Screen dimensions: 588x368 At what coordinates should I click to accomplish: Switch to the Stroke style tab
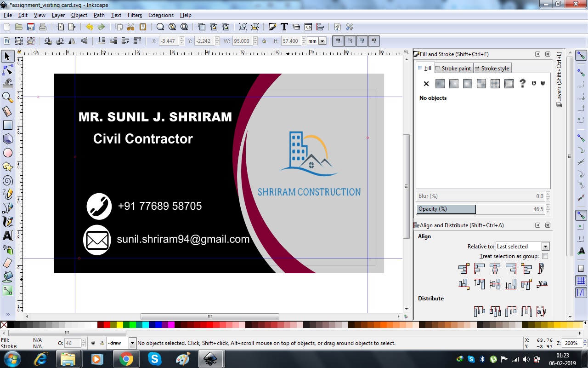tap(492, 69)
